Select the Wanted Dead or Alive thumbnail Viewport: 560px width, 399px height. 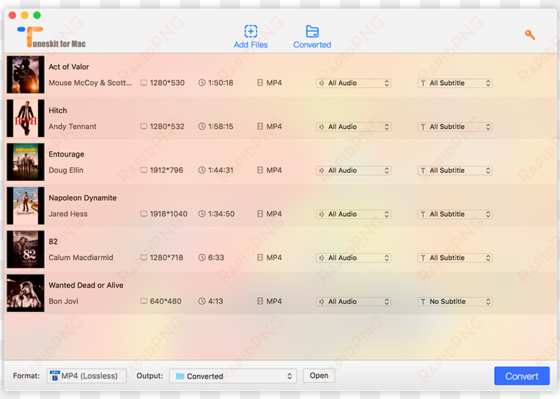[x=26, y=293]
